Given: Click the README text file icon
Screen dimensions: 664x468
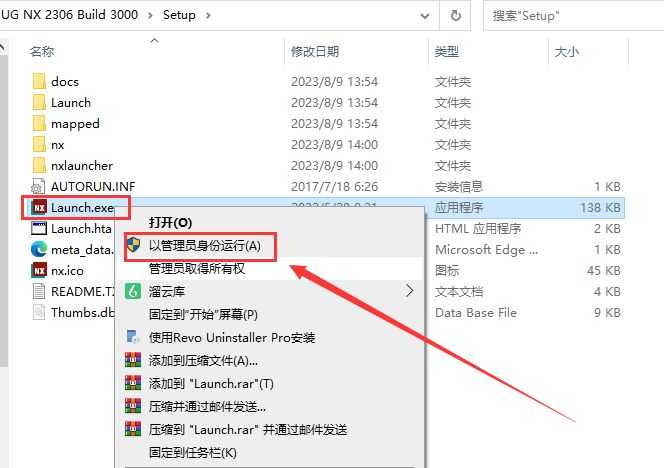Looking at the screenshot, I should click(39, 291).
